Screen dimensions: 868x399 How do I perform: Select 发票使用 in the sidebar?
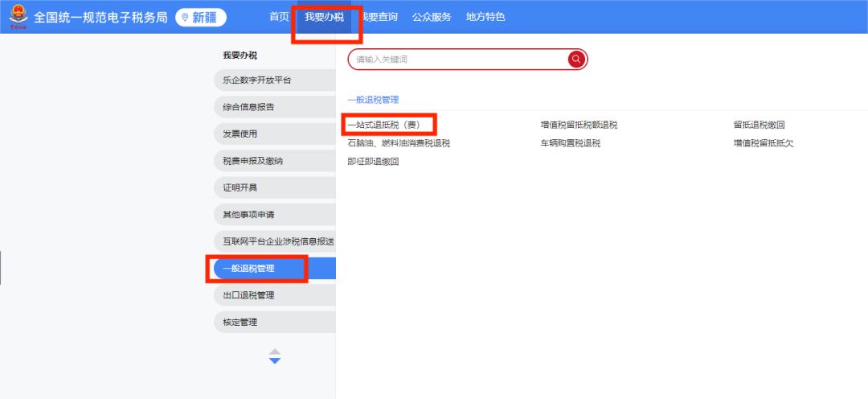click(275, 134)
